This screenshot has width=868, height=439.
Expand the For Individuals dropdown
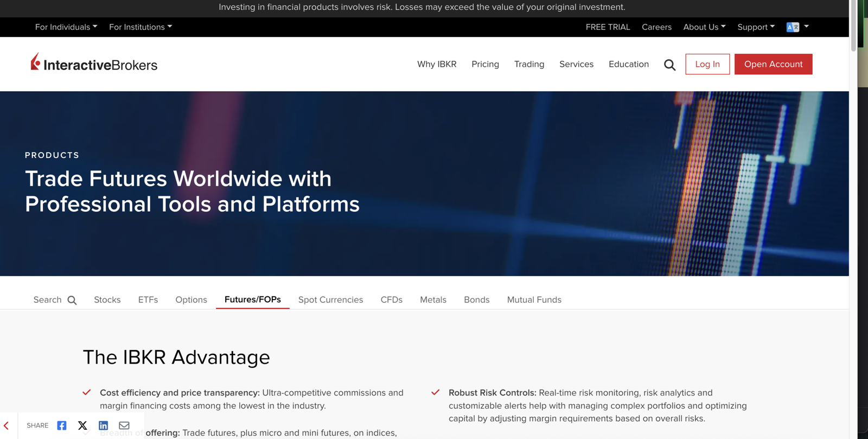pos(66,27)
